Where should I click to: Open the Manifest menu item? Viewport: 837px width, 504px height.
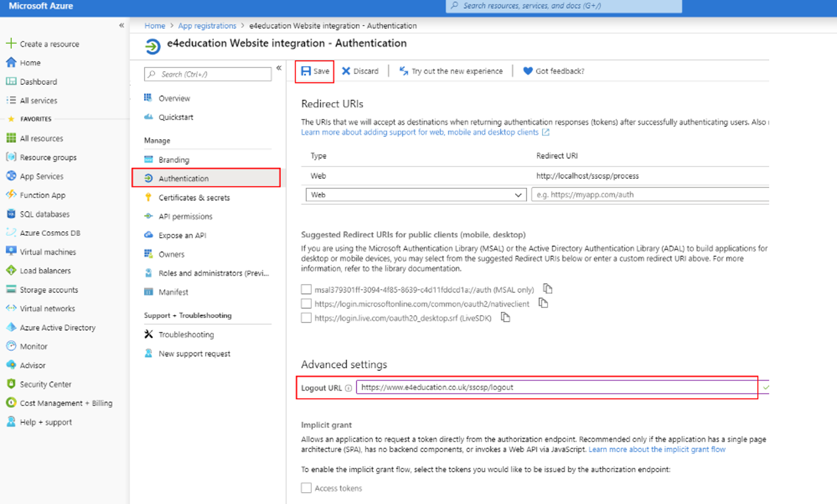click(173, 292)
